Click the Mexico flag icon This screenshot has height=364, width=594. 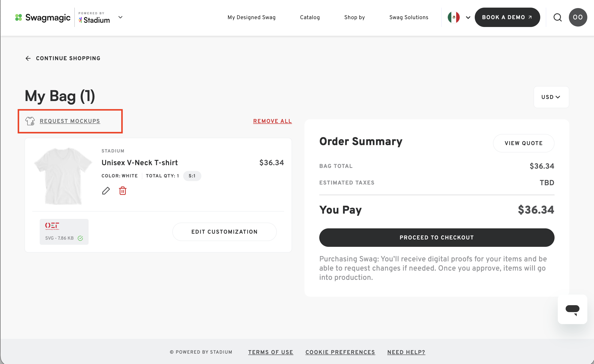tap(454, 17)
